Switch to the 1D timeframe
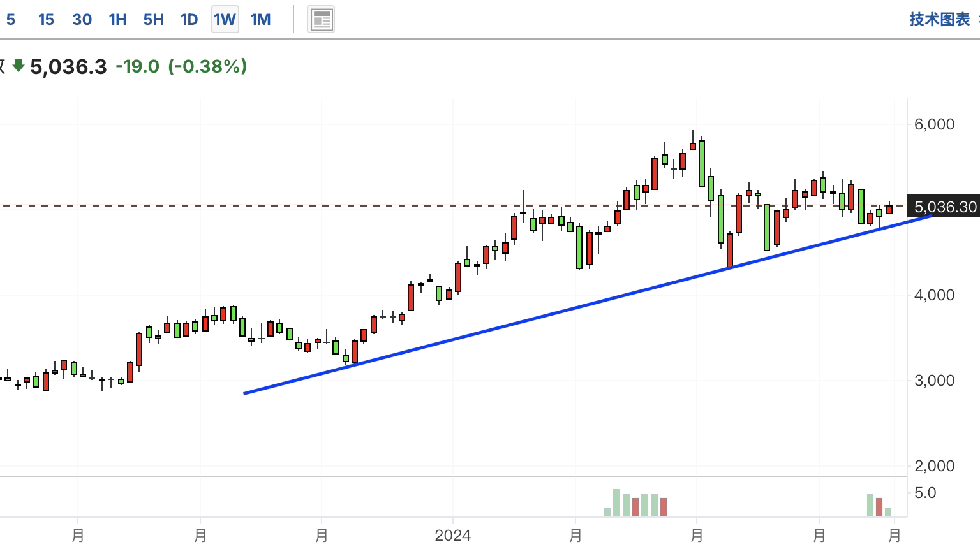Viewport: 980px width, 556px height. pyautogui.click(x=189, y=20)
